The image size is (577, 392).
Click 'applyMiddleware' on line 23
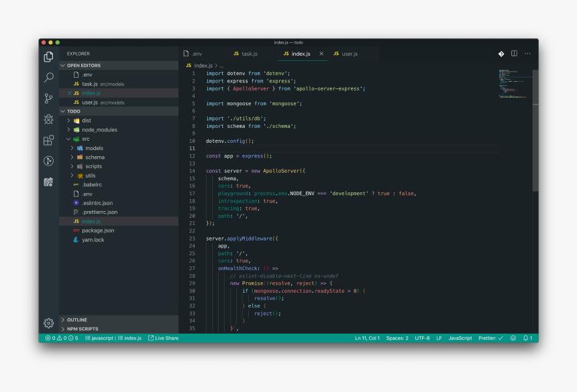[250, 239]
